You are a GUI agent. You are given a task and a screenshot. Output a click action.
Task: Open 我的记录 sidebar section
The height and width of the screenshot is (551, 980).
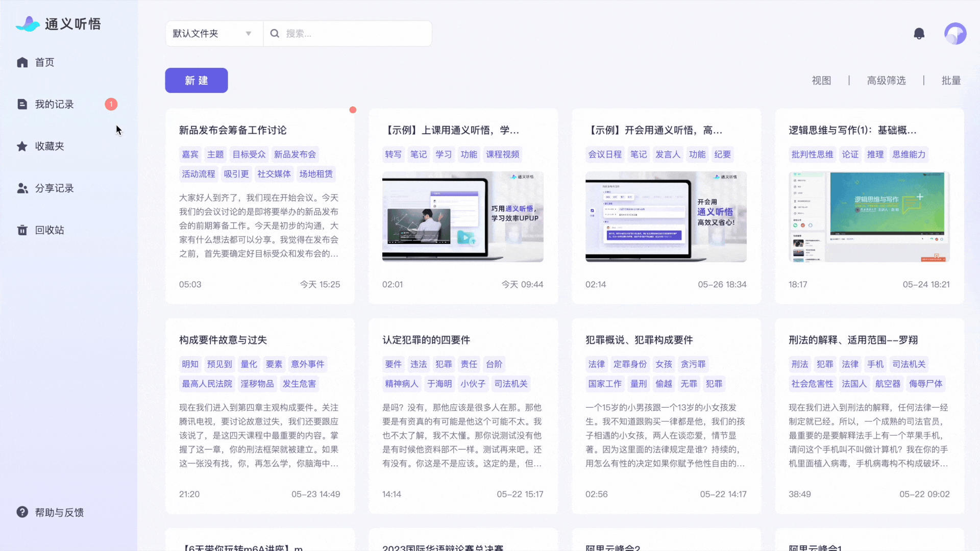[54, 104]
